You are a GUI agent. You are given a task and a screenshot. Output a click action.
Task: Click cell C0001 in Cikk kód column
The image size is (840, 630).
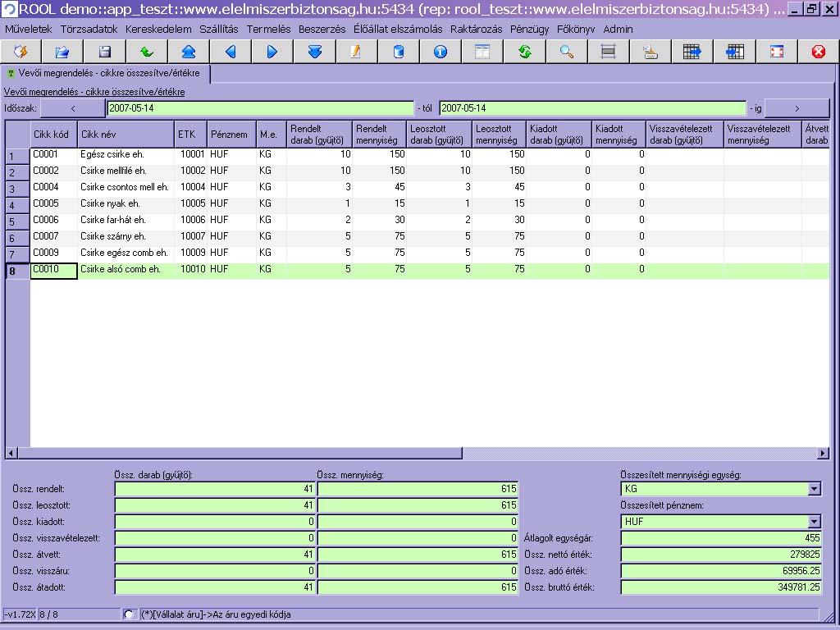pyautogui.click(x=53, y=154)
